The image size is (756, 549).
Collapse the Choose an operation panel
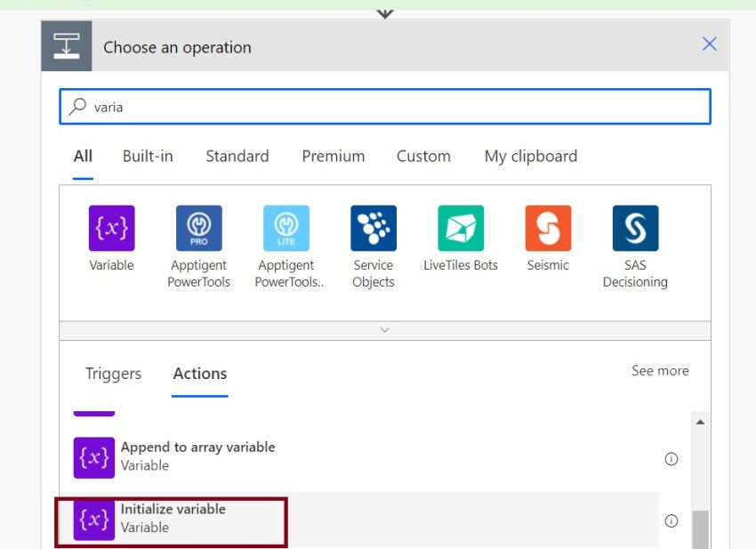point(709,44)
